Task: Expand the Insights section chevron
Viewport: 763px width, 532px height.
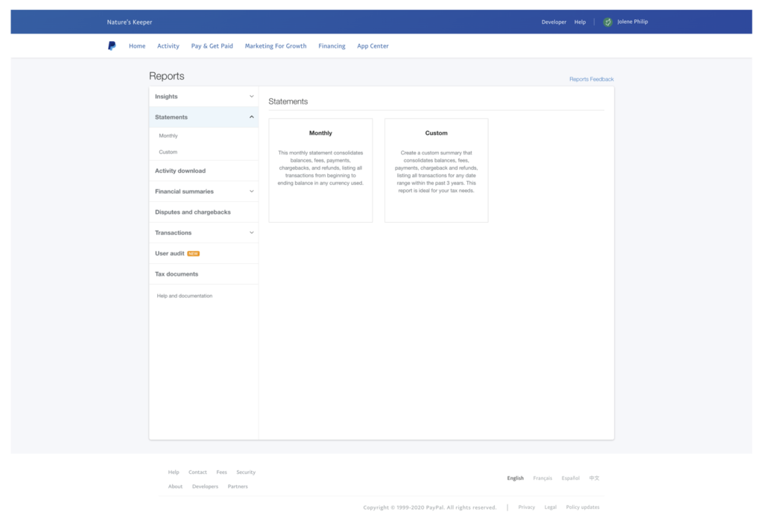Action: click(x=252, y=96)
